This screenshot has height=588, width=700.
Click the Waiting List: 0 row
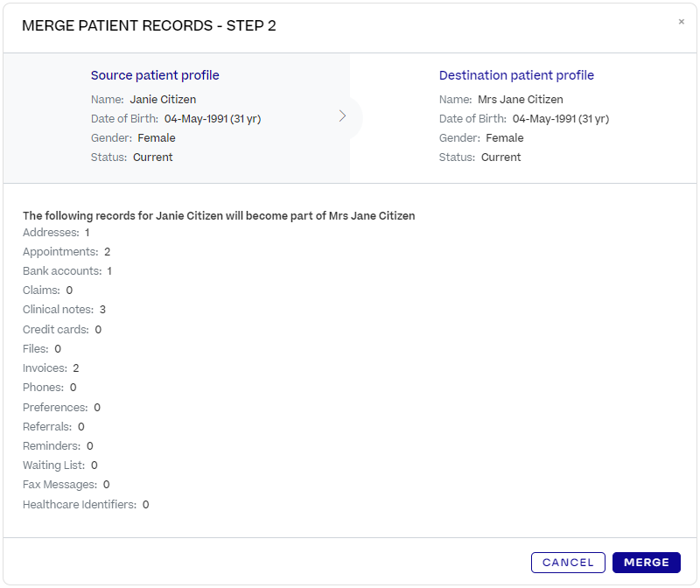[x=60, y=465]
